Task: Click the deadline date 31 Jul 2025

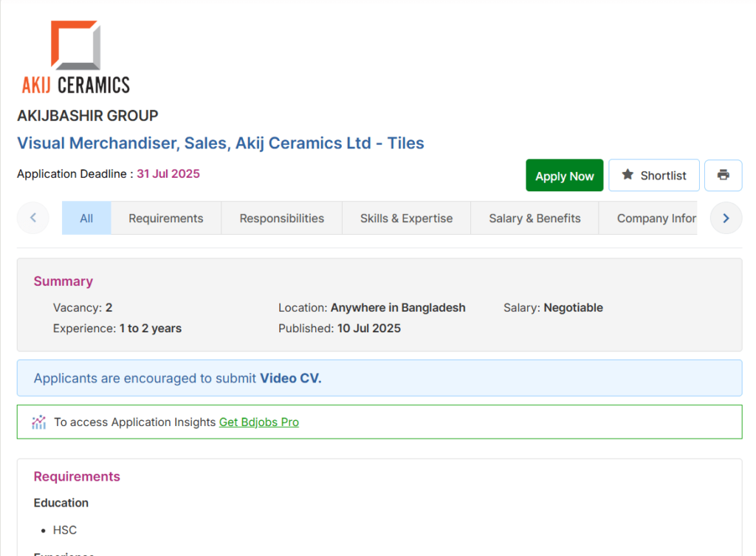Action: pos(168,174)
